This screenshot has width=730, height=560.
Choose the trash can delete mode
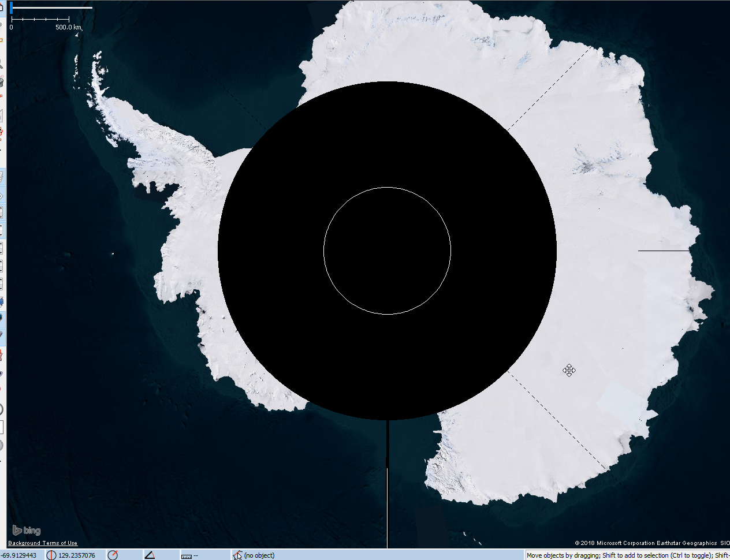click(x=2, y=82)
